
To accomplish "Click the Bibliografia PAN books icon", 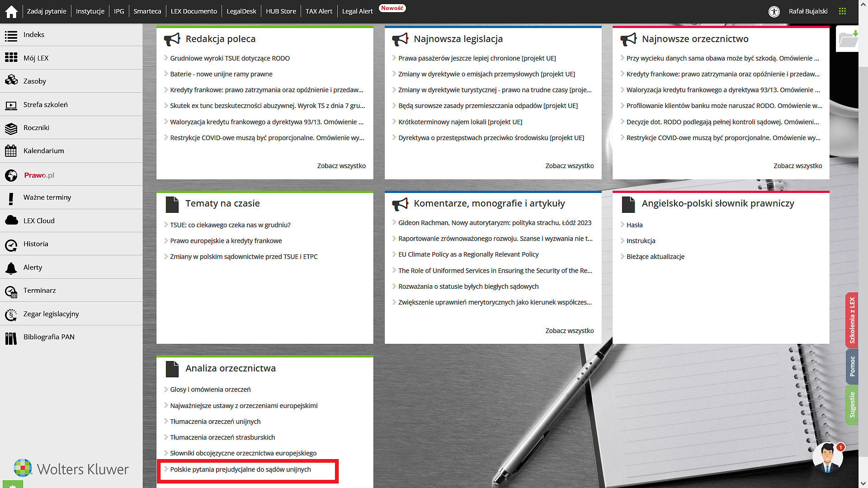I will tap(11, 338).
